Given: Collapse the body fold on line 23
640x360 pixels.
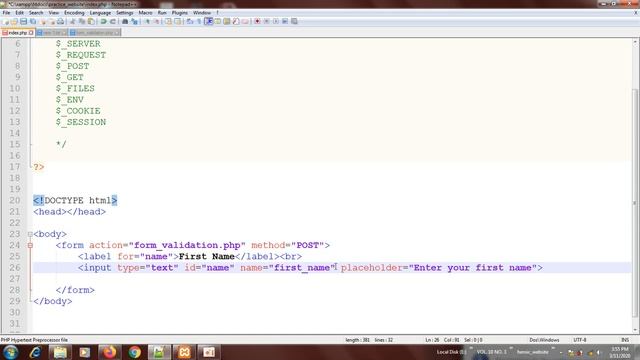Looking at the screenshot, I should (x=30, y=234).
